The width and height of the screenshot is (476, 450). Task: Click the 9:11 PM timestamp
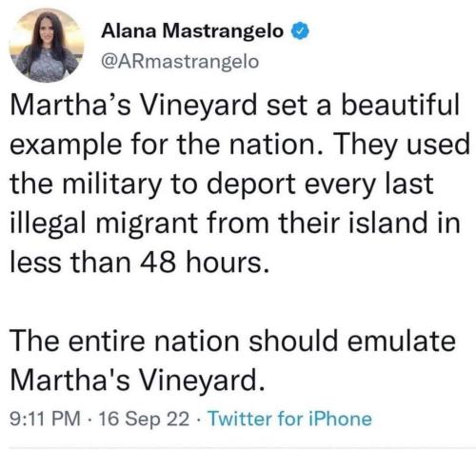[x=46, y=419]
